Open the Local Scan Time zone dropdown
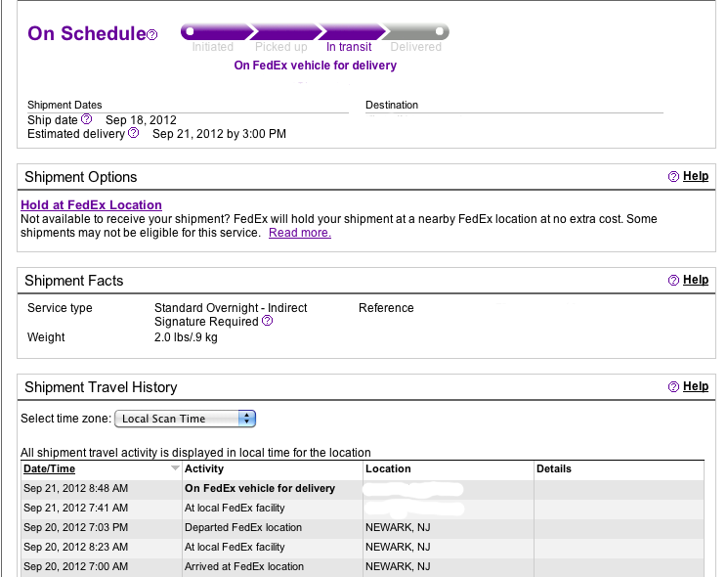The image size is (728, 577). click(185, 419)
